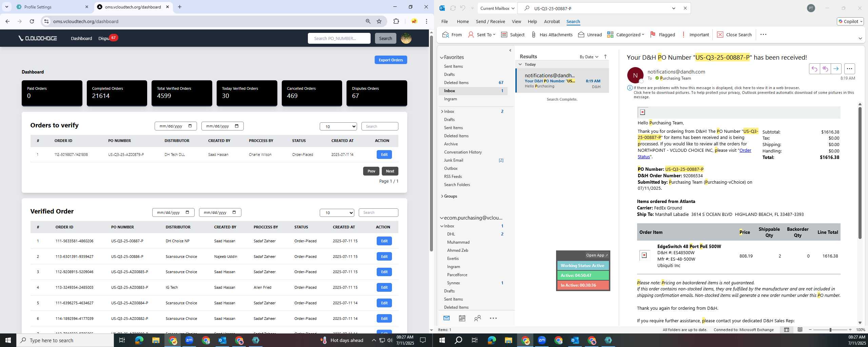Click Close Search in Outlook ribbon

pyautogui.click(x=734, y=35)
